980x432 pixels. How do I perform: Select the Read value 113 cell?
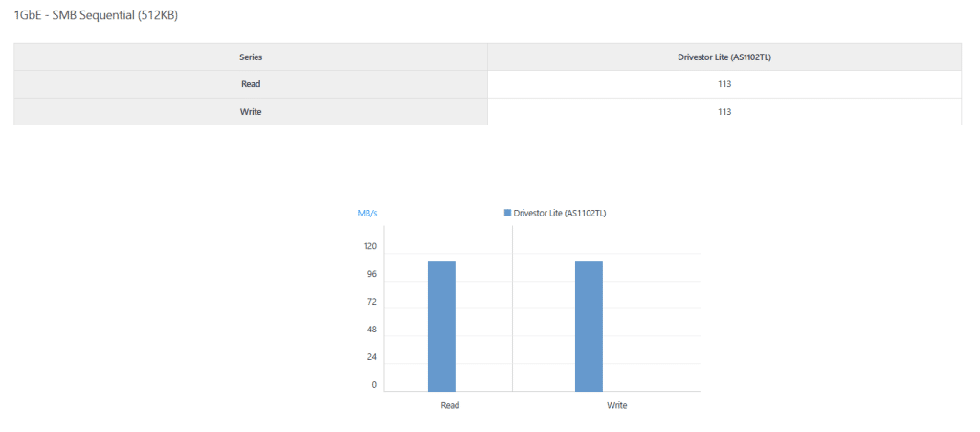pos(724,84)
